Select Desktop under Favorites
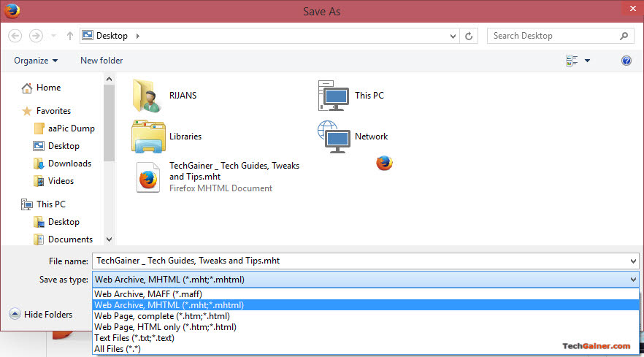The height and width of the screenshot is (357, 644). [x=56, y=146]
